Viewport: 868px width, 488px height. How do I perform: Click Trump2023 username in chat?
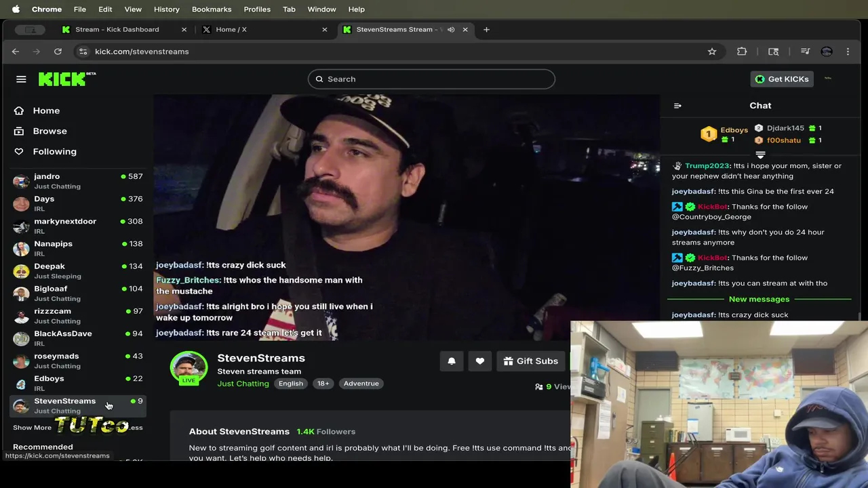click(x=707, y=166)
